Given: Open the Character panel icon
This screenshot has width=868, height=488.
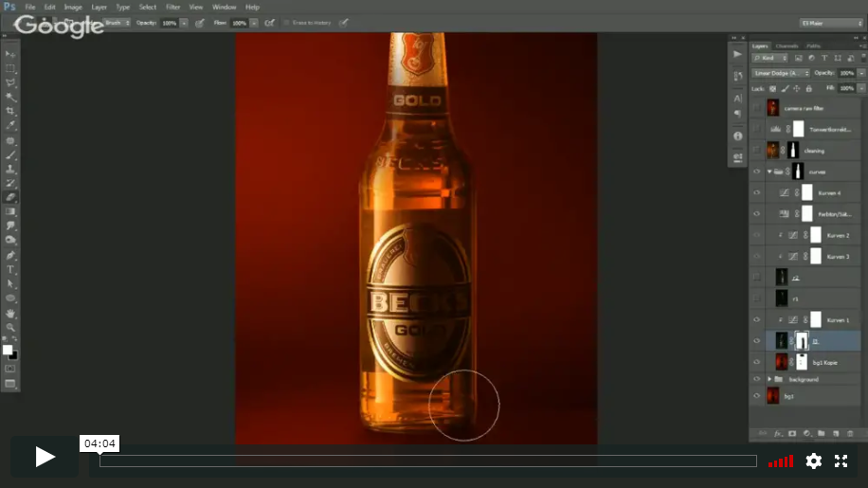Looking at the screenshot, I should (x=737, y=99).
